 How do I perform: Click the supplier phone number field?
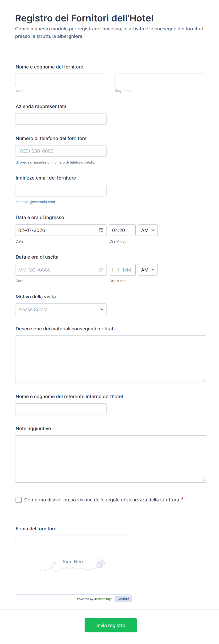(x=61, y=151)
